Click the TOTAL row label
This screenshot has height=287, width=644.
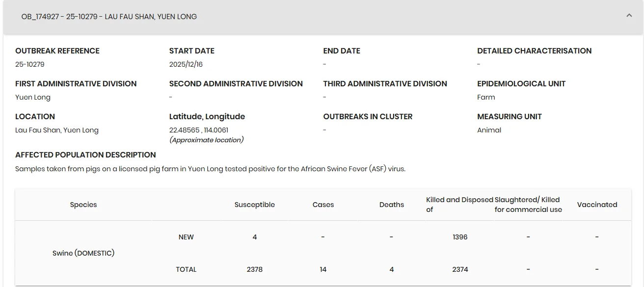click(x=186, y=269)
